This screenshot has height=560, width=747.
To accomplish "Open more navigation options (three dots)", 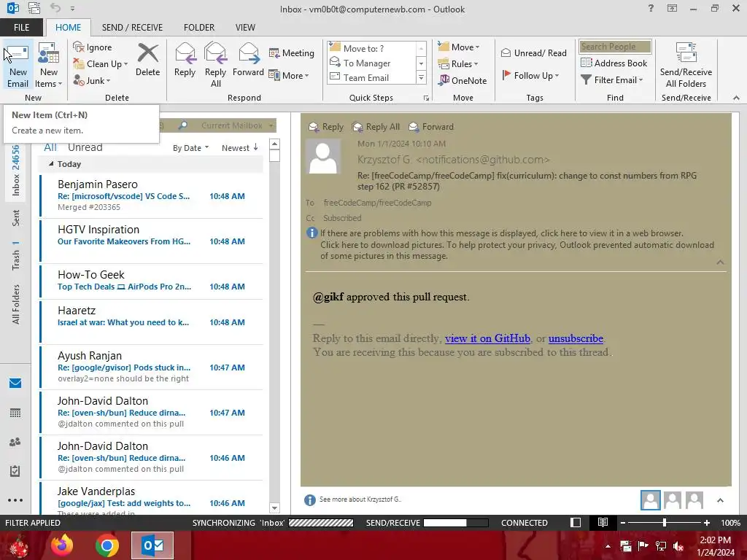I will coord(15,500).
